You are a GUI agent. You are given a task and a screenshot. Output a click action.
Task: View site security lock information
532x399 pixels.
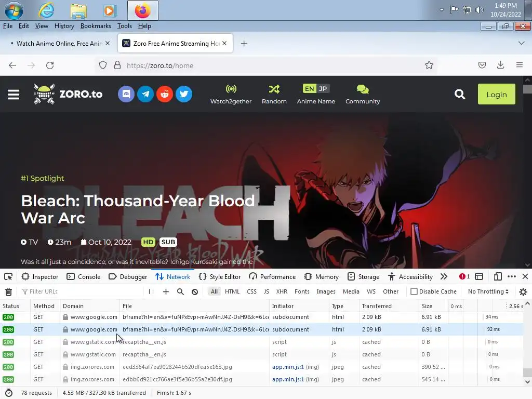[x=117, y=65]
